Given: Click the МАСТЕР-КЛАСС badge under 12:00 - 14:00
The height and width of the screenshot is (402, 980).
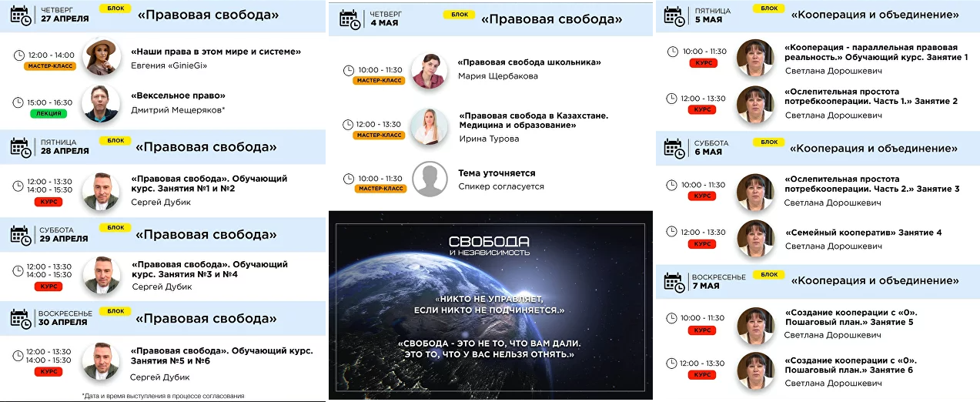Looking at the screenshot, I should point(49,66).
